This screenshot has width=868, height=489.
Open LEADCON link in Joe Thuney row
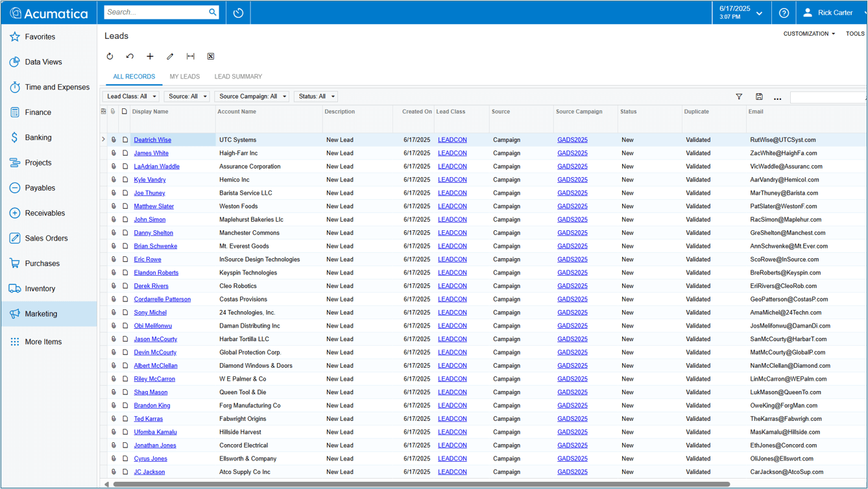coord(452,193)
